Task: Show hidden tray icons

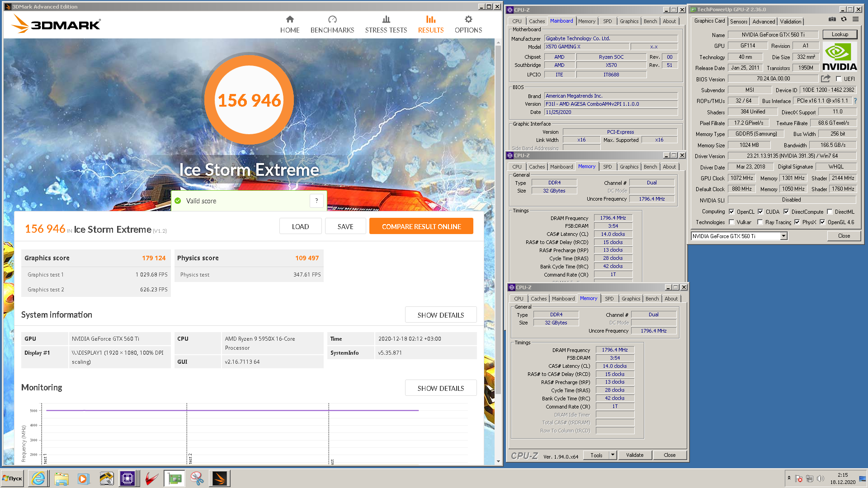Action: coord(789,478)
